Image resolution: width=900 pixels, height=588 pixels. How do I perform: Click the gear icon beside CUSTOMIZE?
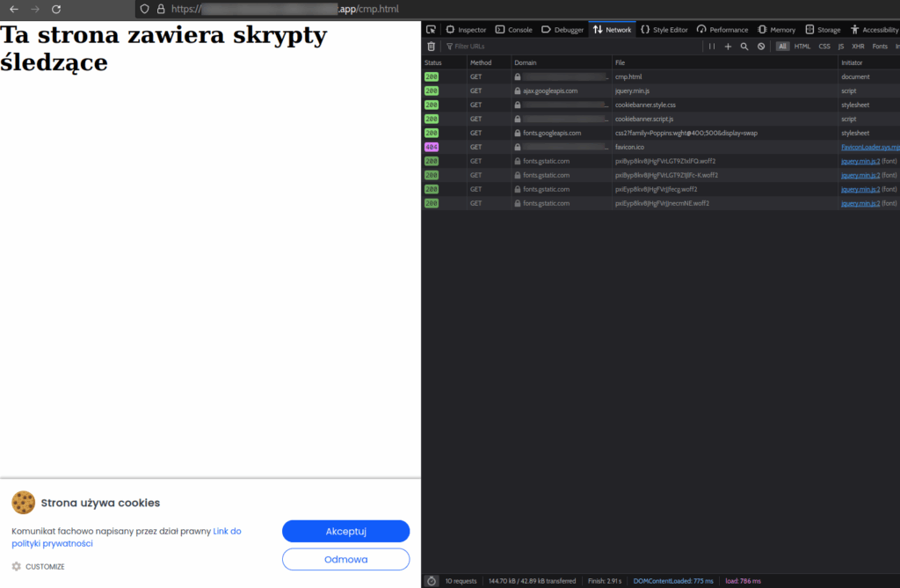tap(17, 566)
